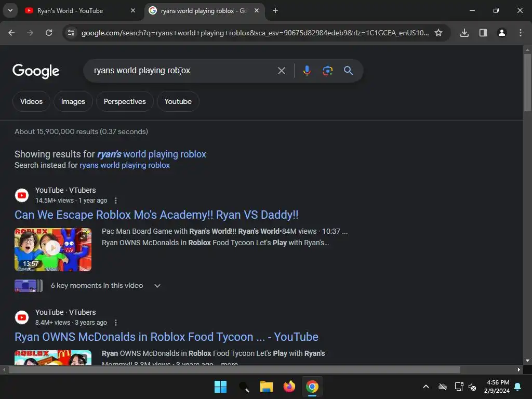
Task: Open the muted volume tray icon
Action: tap(472, 387)
